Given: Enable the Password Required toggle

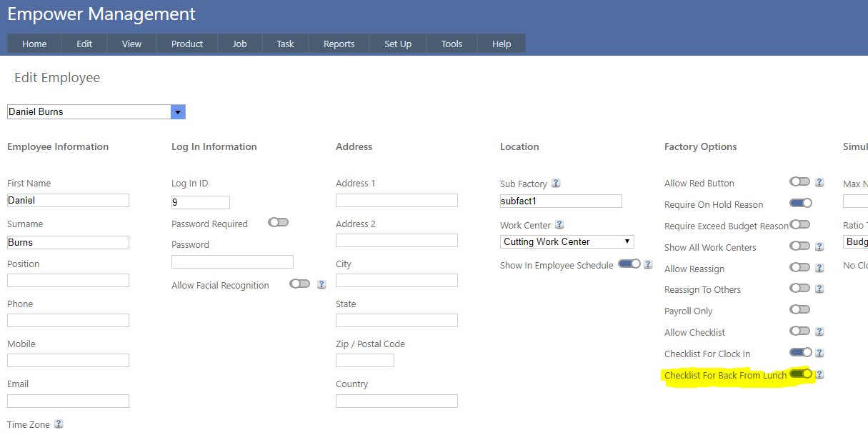Looking at the screenshot, I should coord(278,223).
